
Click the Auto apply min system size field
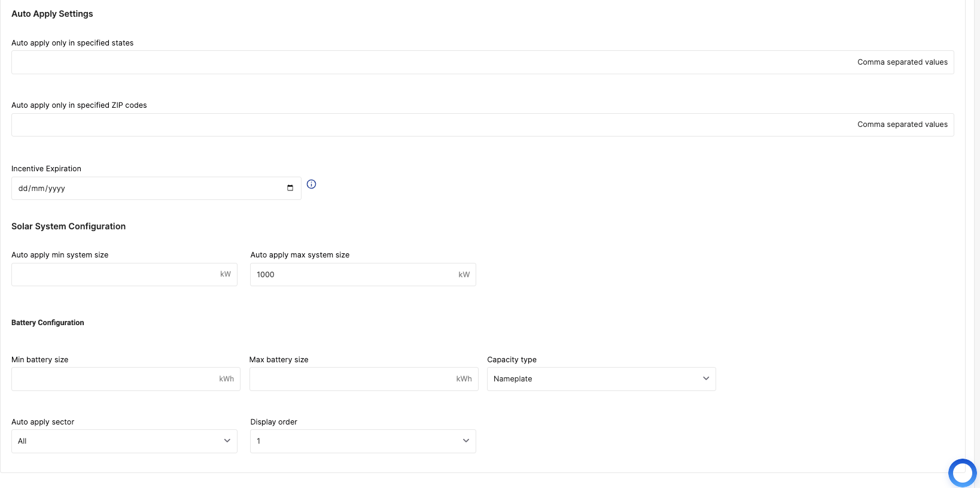pyautogui.click(x=124, y=275)
